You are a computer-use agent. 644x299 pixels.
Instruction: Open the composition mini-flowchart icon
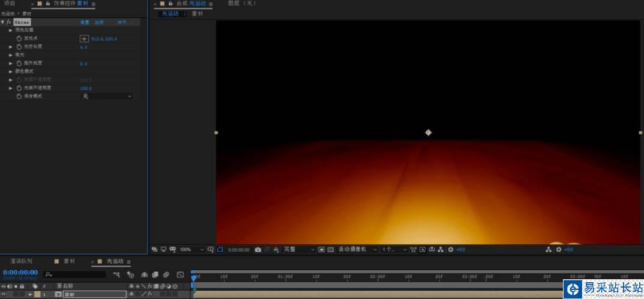(117, 274)
